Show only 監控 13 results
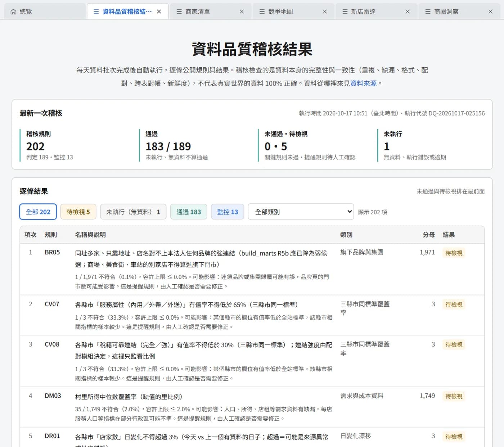This screenshot has height=447, width=504. (x=228, y=212)
